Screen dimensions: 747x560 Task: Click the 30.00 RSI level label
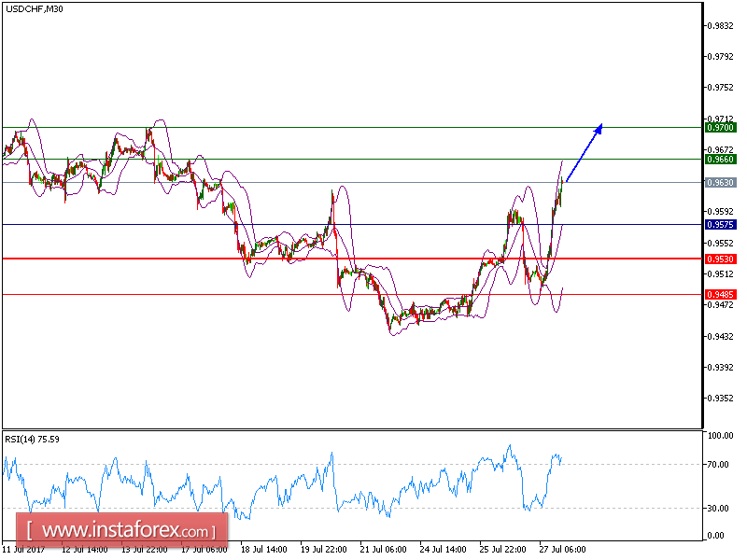pos(718,508)
